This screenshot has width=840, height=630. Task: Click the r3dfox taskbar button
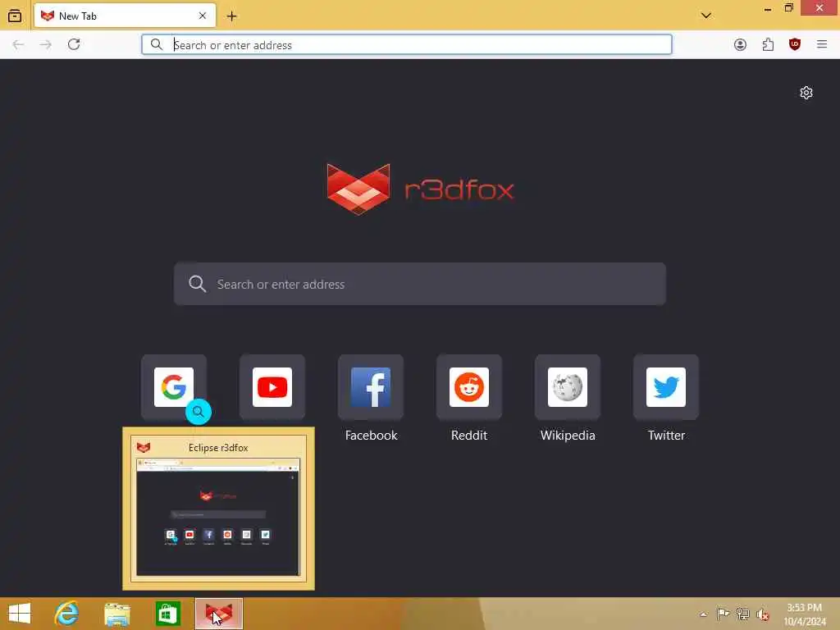click(x=218, y=614)
